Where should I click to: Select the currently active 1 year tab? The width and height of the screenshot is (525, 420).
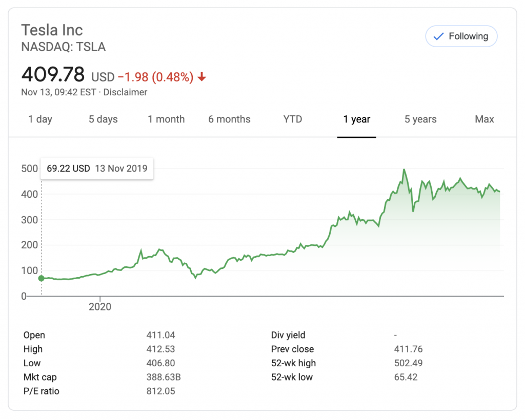pos(356,119)
